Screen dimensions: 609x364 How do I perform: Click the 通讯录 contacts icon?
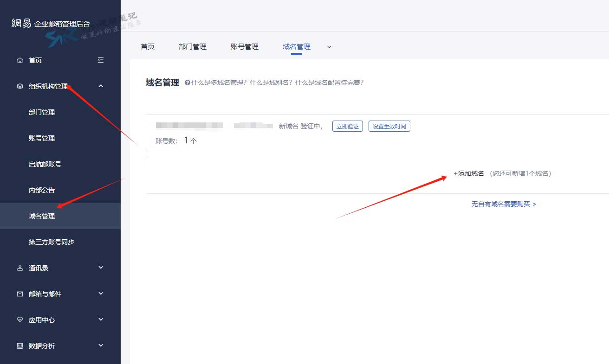coord(19,268)
